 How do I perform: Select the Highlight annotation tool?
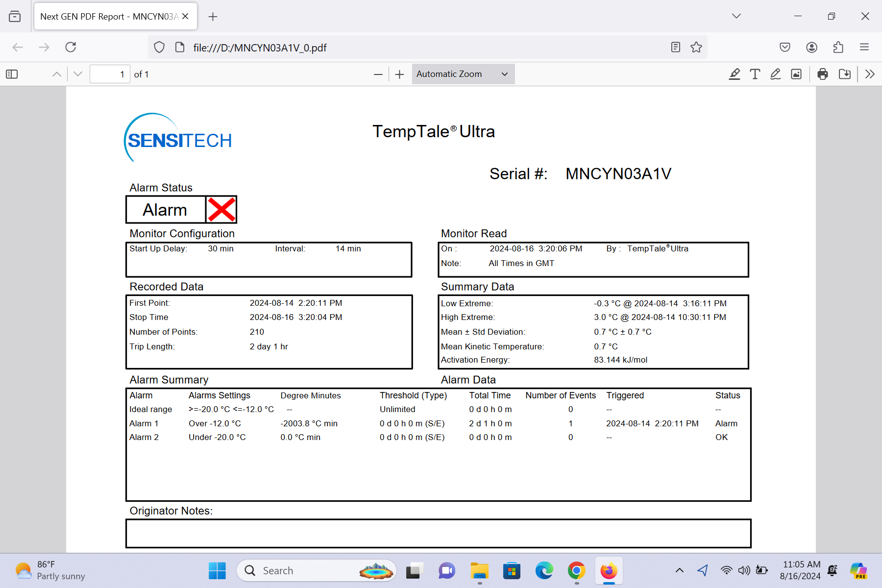coord(734,74)
